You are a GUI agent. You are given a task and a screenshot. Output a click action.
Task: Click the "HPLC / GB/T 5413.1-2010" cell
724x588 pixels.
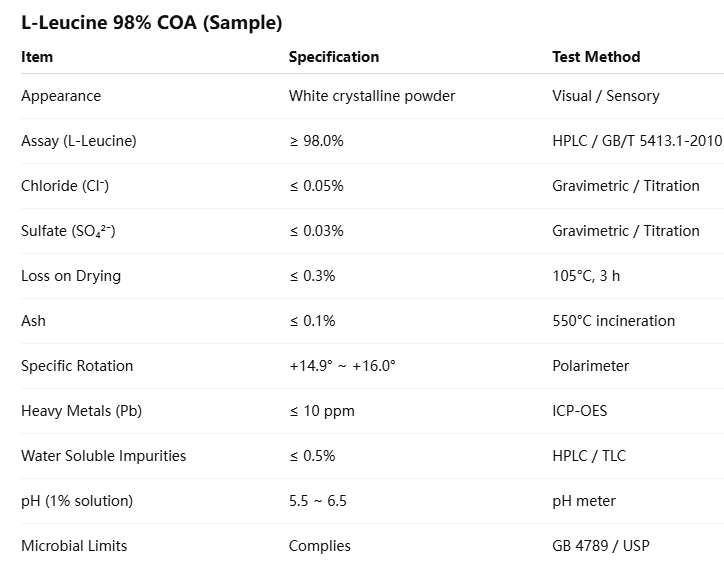click(636, 141)
